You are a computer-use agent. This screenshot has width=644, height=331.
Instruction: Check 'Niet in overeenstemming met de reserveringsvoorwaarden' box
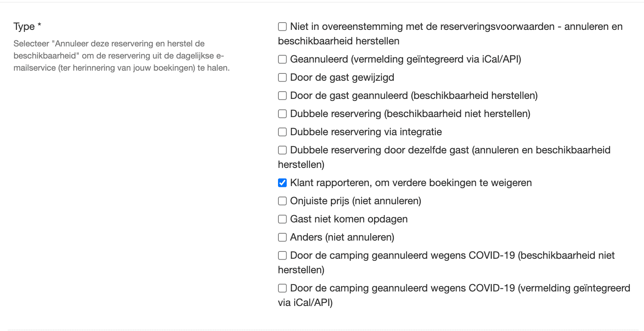click(282, 27)
